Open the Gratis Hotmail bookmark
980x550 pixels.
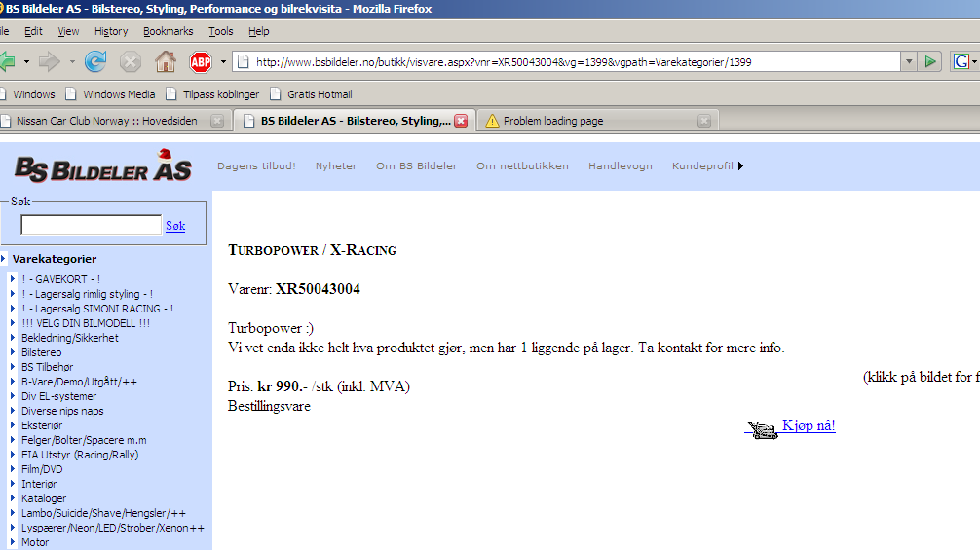click(312, 94)
